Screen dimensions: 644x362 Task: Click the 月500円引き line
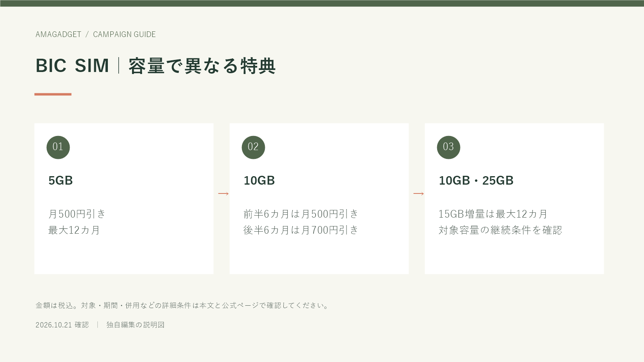pos(77,214)
